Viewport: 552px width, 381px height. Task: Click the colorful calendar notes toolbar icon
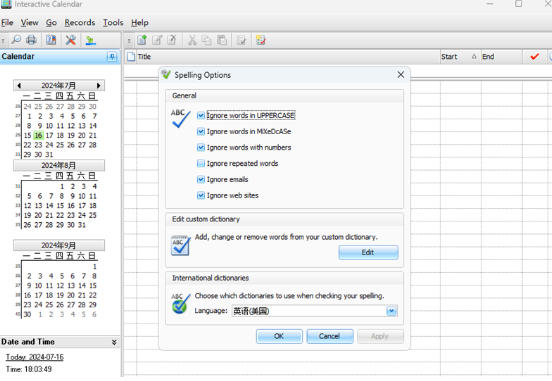point(261,40)
